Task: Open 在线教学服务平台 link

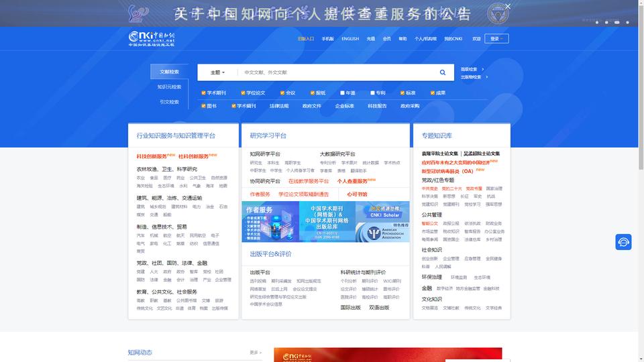Action: 309,181
